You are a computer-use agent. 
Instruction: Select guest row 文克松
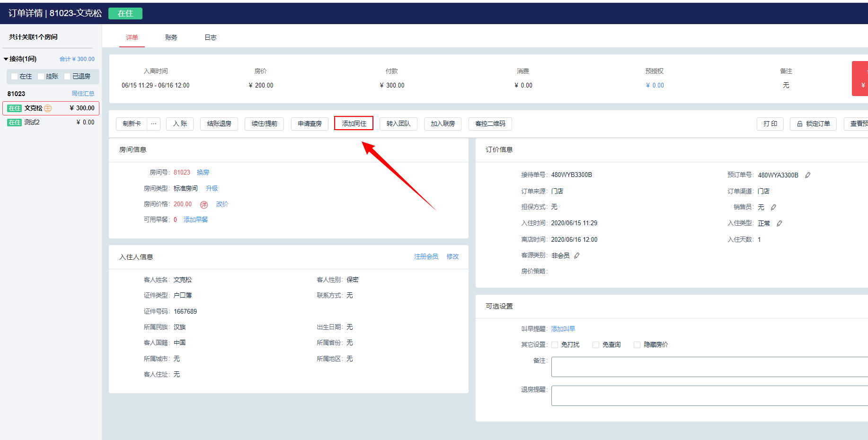[x=51, y=108]
